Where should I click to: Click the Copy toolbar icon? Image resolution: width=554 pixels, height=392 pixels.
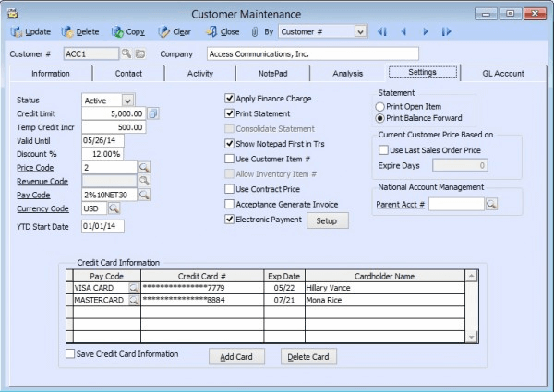117,32
